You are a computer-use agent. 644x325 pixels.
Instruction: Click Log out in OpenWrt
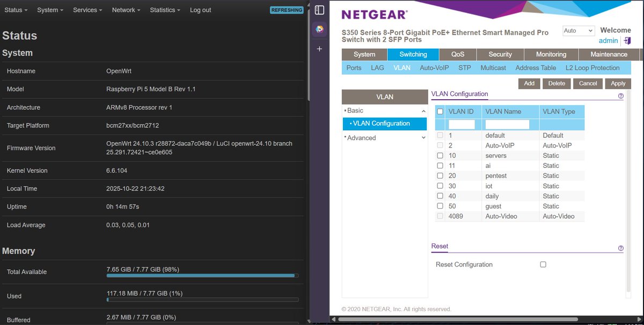point(200,10)
